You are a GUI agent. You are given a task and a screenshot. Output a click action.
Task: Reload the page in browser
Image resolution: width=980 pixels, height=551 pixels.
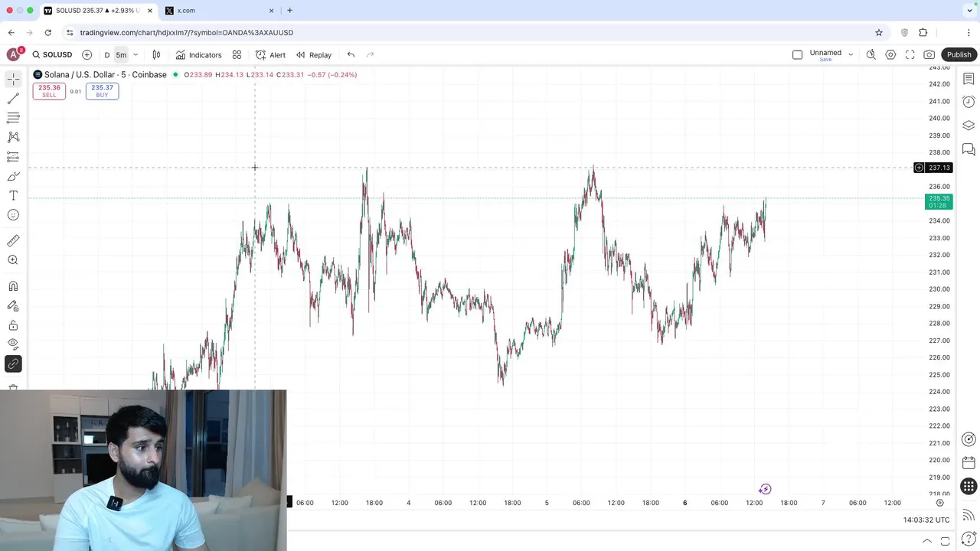[47, 33]
